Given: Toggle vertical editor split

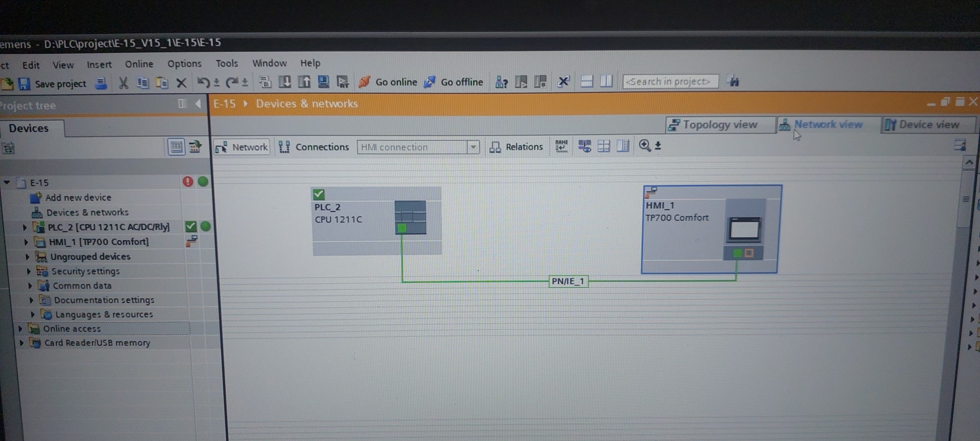Looking at the screenshot, I should click(606, 81).
